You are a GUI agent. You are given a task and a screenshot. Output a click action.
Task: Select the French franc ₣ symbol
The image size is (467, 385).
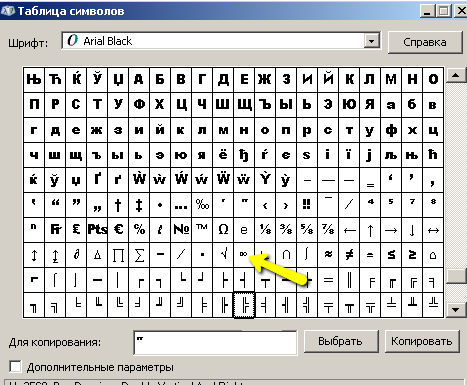pyautogui.click(x=55, y=230)
